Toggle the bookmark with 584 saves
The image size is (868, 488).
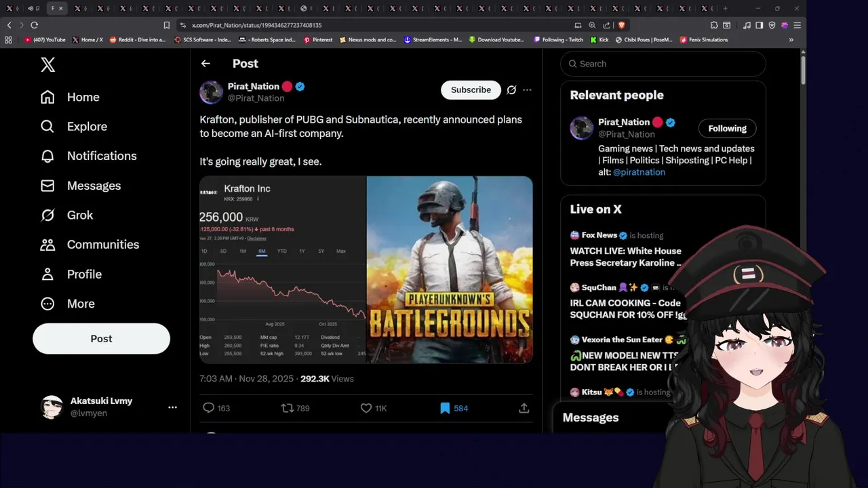[445, 408]
